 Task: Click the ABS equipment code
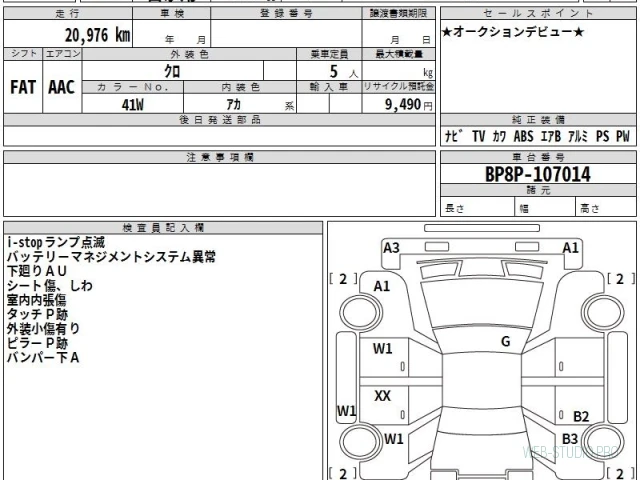524,136
